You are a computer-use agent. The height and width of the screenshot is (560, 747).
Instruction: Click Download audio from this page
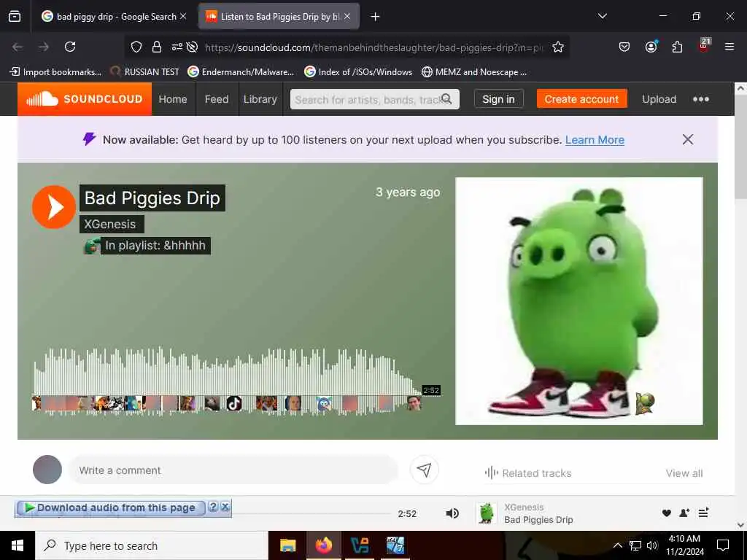tap(111, 508)
